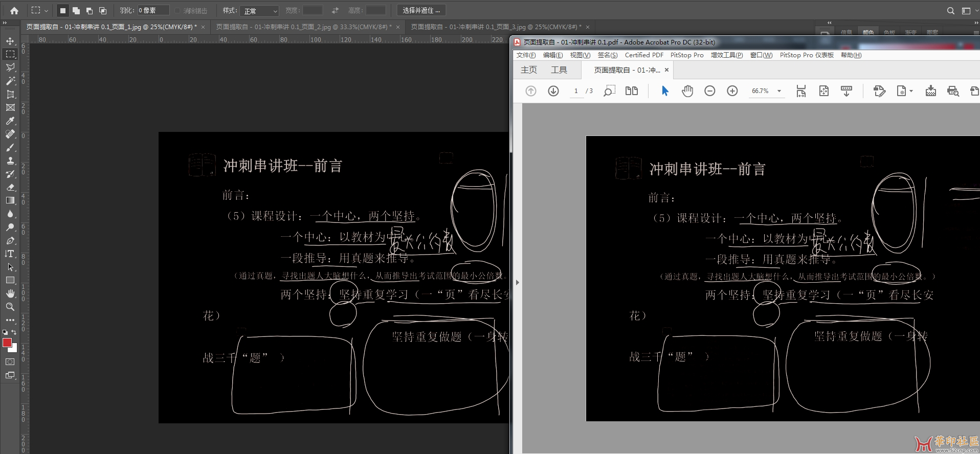Switch to the 页面_2.jpg document tab

pyautogui.click(x=303, y=27)
